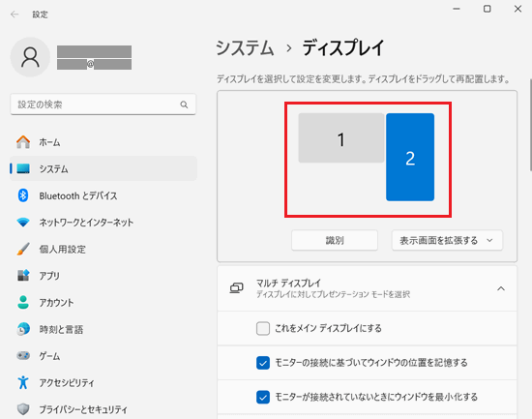Click the 識別 button
The width and height of the screenshot is (532, 419).
tap(335, 240)
